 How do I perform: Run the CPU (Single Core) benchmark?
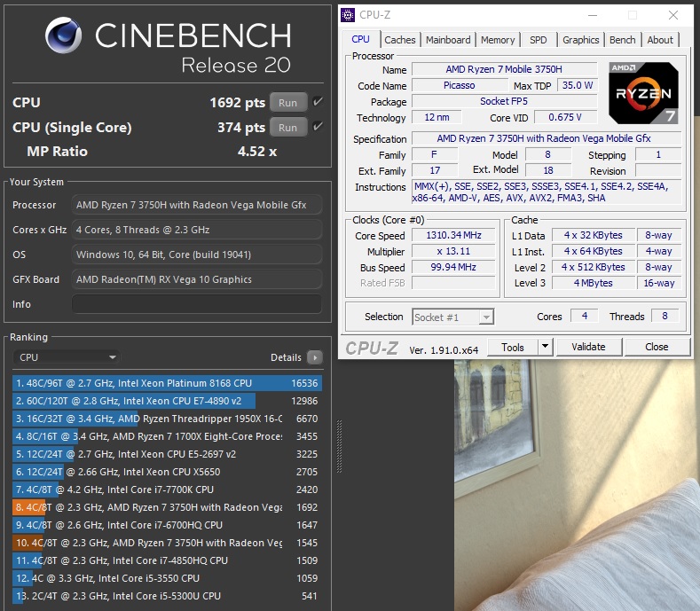coord(288,127)
